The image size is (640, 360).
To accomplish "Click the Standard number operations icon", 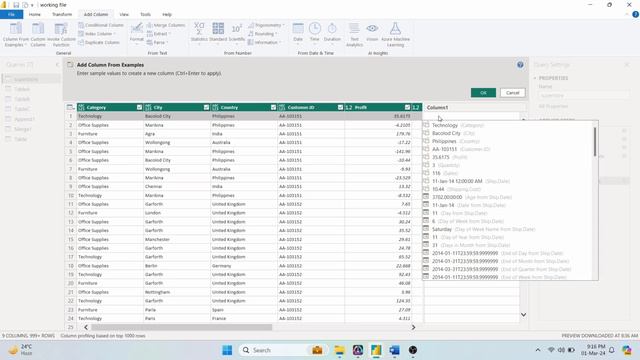I will 218,29.
